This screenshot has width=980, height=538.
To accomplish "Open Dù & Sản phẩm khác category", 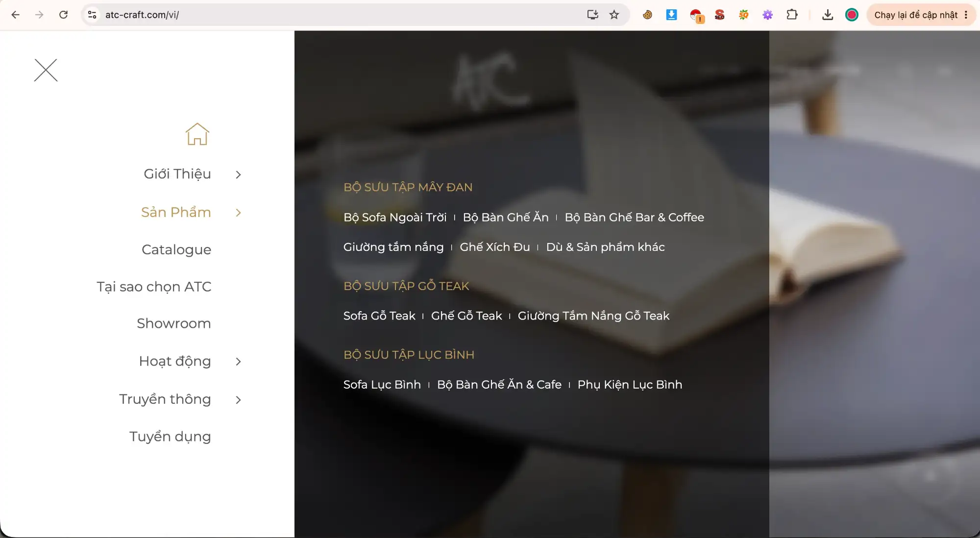I will pos(606,247).
